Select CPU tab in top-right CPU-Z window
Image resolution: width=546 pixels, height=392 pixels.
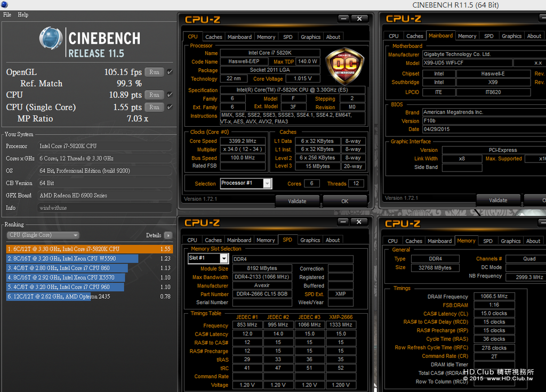click(394, 36)
